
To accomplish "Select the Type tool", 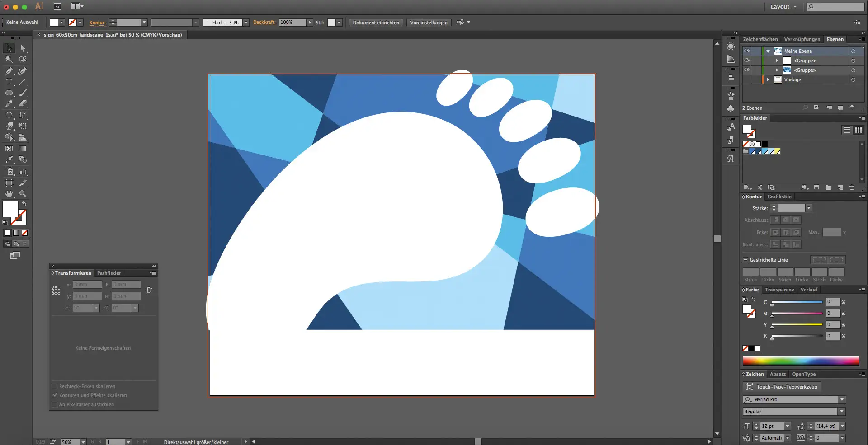I will [9, 82].
